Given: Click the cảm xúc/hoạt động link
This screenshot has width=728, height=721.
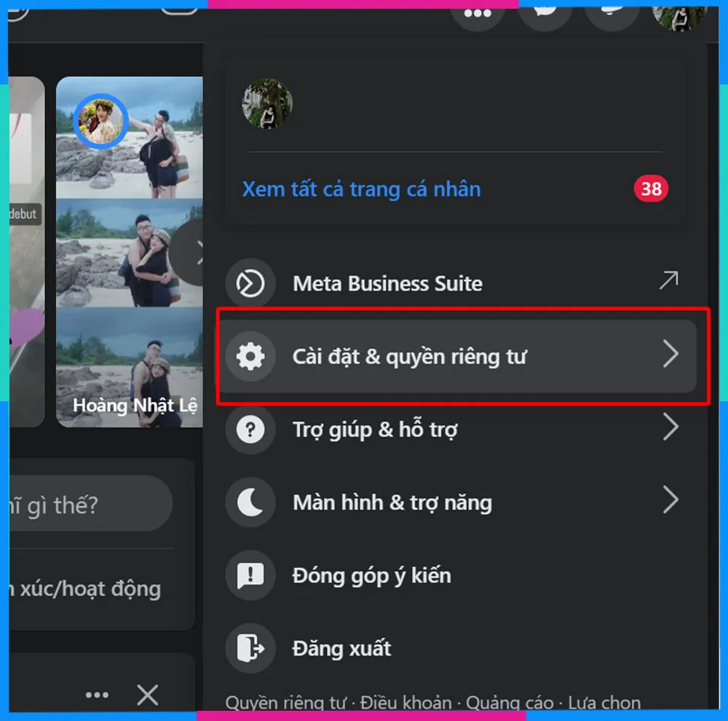Looking at the screenshot, I should [x=87, y=588].
